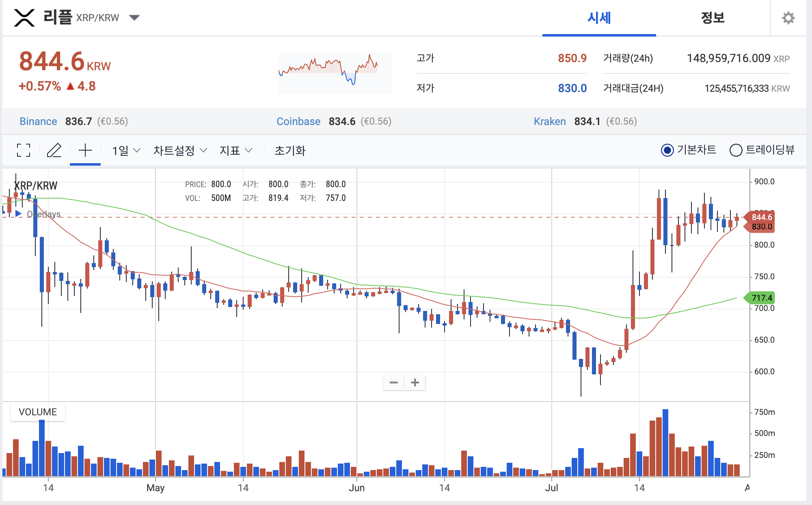Zoom in the chart with plus button
812x505 pixels.
[x=415, y=382]
